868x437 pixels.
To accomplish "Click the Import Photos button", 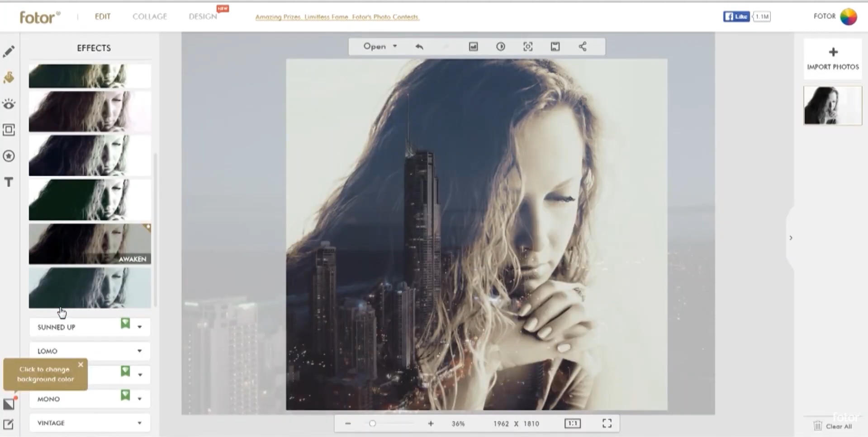I will 832,59.
